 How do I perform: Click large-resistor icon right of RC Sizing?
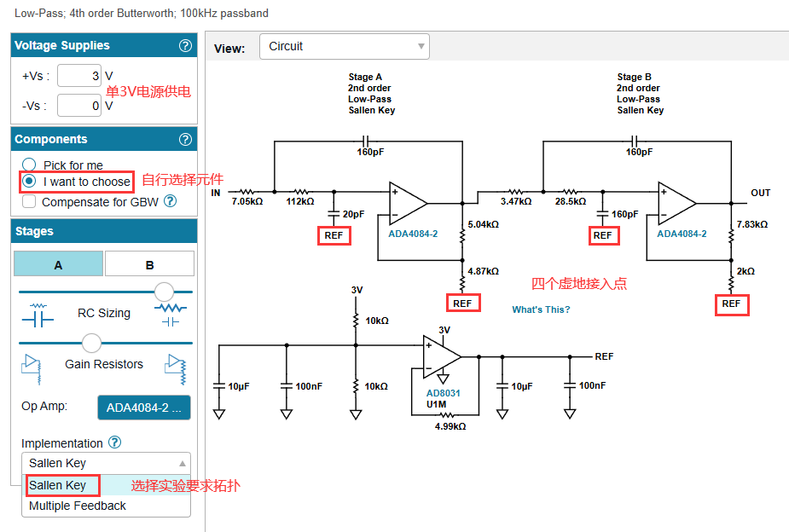coord(171,313)
